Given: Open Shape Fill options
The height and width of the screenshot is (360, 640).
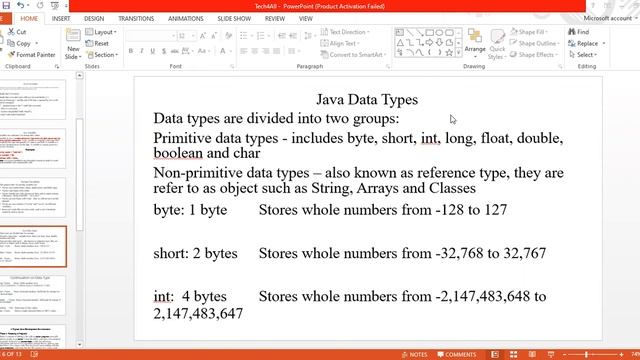Looking at the screenshot, I should 529,31.
